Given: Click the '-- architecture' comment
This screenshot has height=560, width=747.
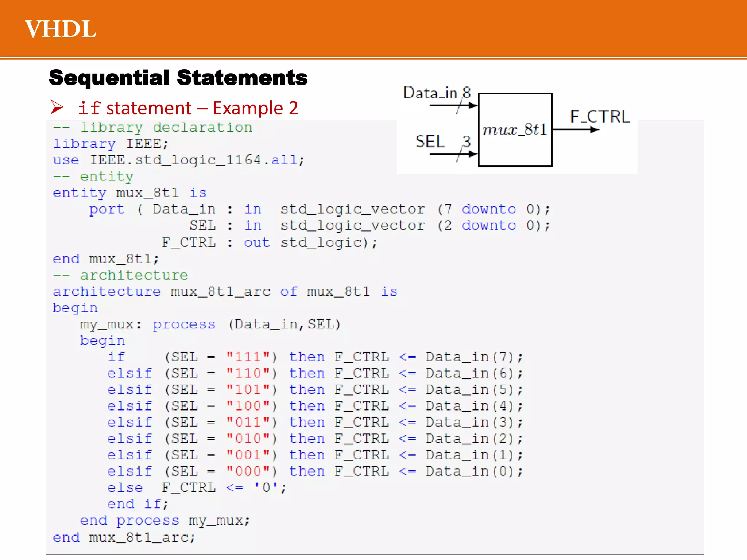Looking at the screenshot, I should [x=120, y=275].
